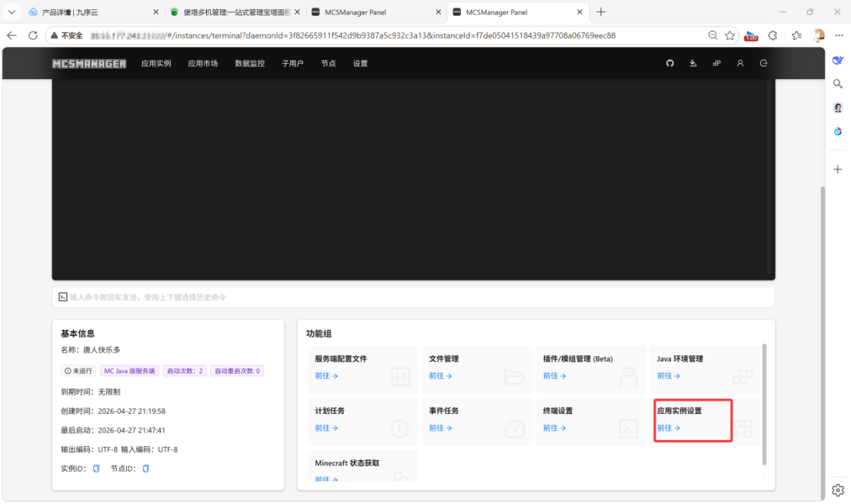
Task: Click the browser profile avatar
Action: (x=818, y=35)
